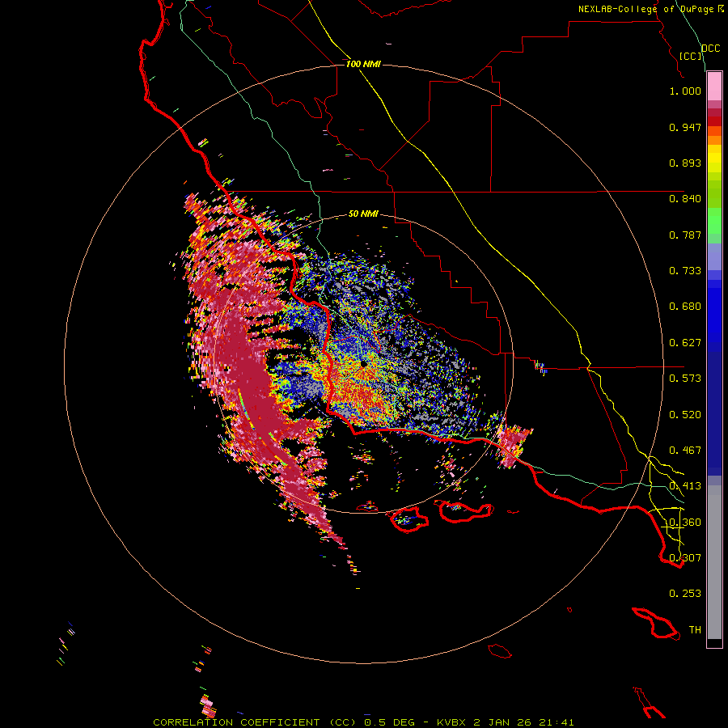Click the black radar site dot at center

tap(364, 365)
